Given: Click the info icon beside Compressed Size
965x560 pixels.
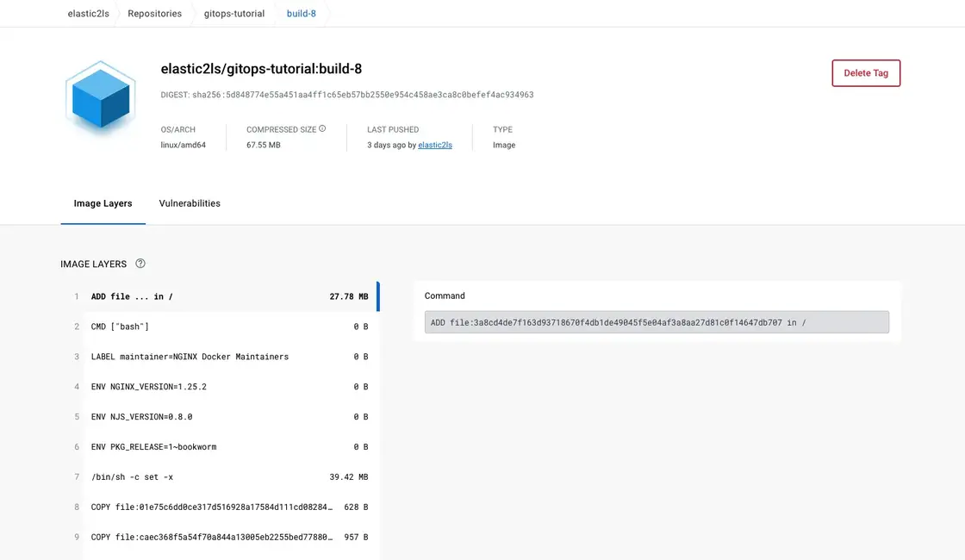Looking at the screenshot, I should (x=322, y=129).
